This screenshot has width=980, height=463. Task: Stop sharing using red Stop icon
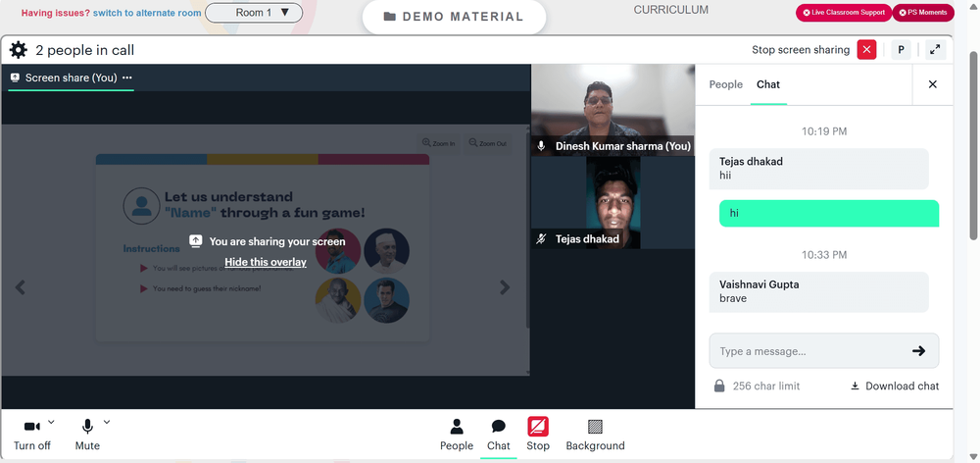click(x=537, y=427)
